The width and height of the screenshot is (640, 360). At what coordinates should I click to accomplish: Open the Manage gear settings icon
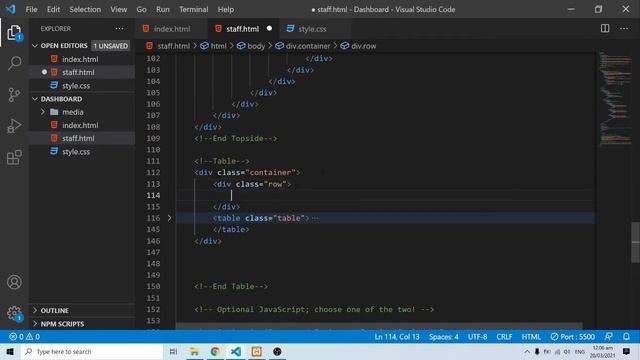coord(14,313)
